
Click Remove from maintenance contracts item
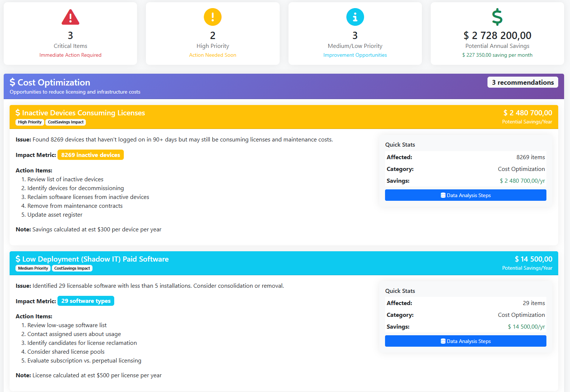(x=75, y=206)
